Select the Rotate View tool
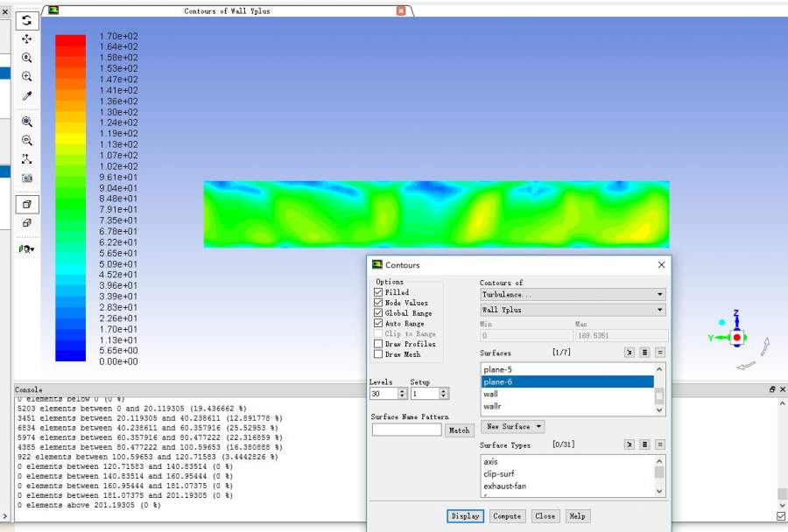 pos(26,21)
